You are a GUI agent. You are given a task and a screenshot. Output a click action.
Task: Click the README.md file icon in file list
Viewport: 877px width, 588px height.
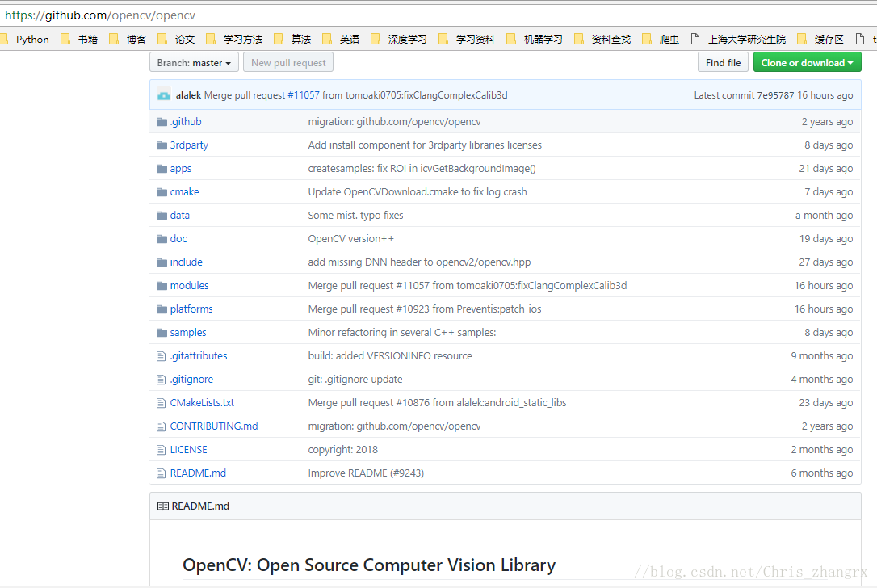pyautogui.click(x=161, y=473)
